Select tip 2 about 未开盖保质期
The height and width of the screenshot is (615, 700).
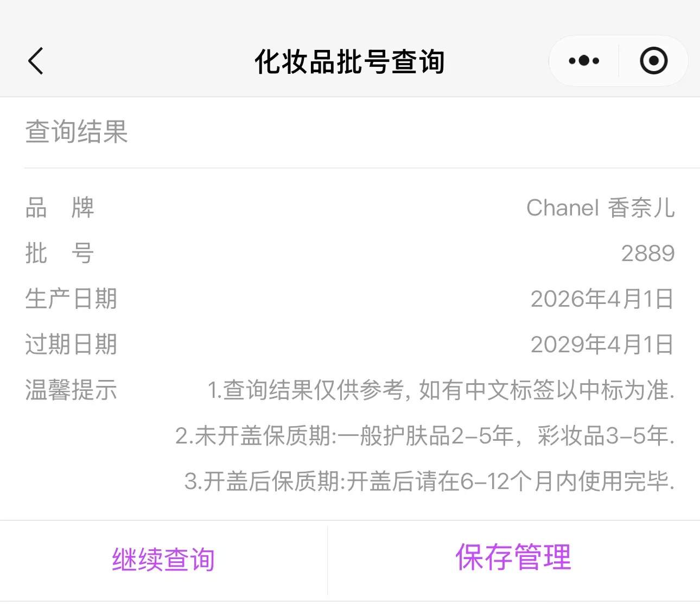coord(425,436)
